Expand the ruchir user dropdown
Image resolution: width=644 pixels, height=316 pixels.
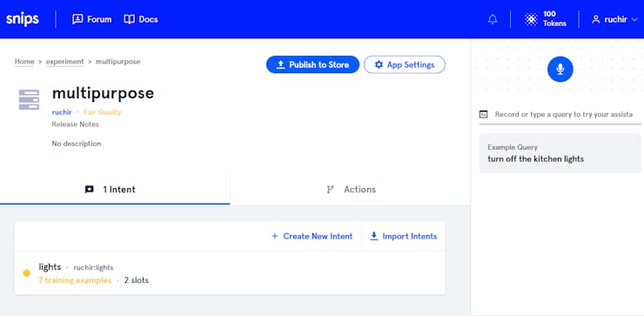coord(614,19)
